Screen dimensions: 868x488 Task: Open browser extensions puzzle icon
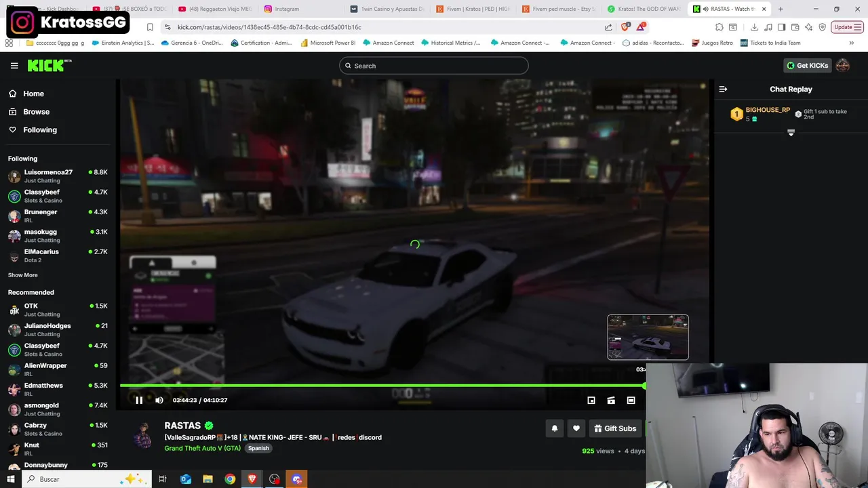pos(719,27)
